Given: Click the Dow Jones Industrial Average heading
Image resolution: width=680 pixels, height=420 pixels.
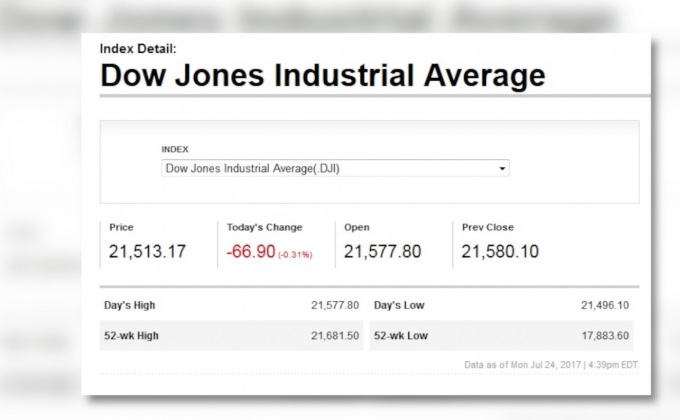Looking at the screenshot, I should click(323, 75).
